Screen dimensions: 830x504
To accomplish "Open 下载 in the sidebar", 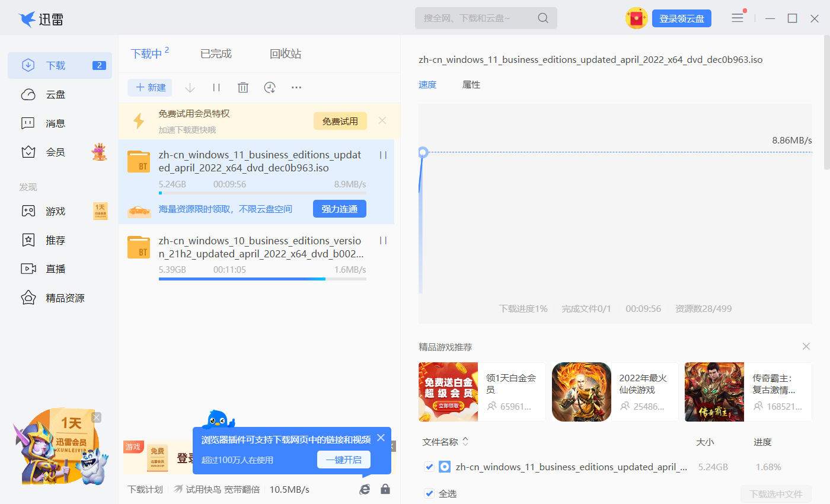I will (60, 65).
